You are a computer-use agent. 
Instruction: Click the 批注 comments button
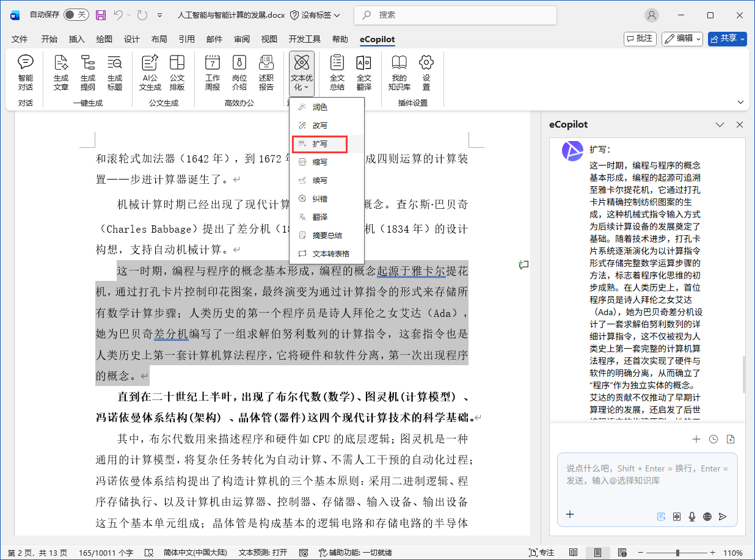[640, 38]
